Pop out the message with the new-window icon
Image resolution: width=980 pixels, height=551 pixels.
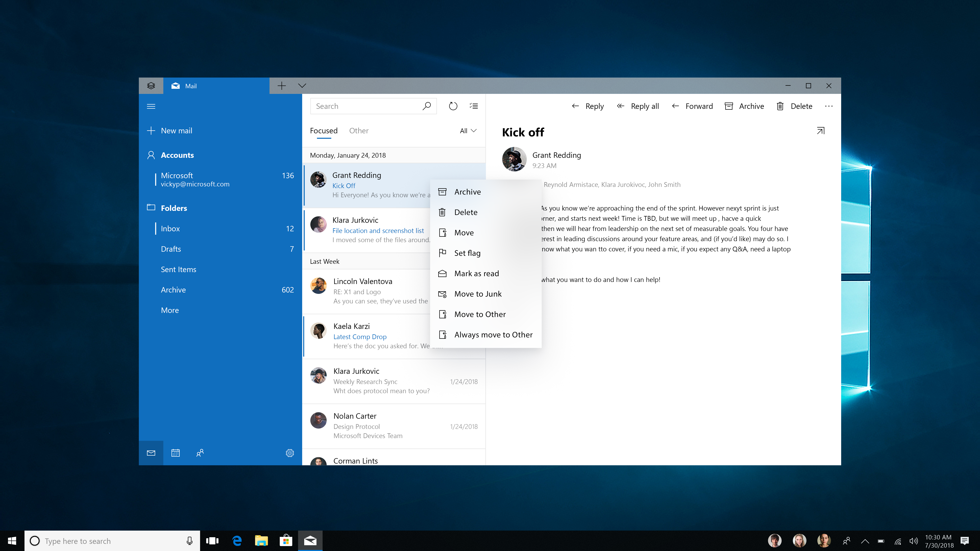pyautogui.click(x=821, y=131)
